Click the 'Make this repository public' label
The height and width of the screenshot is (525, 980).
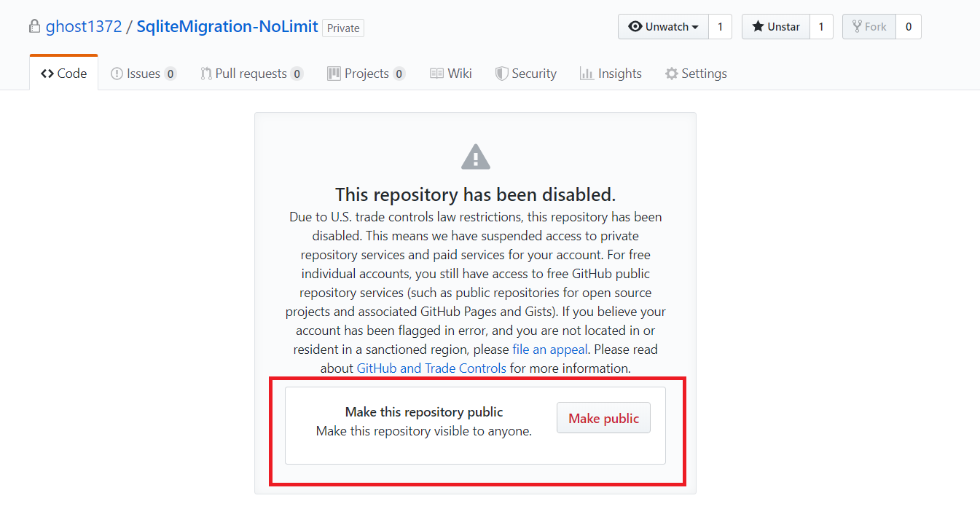pos(424,412)
